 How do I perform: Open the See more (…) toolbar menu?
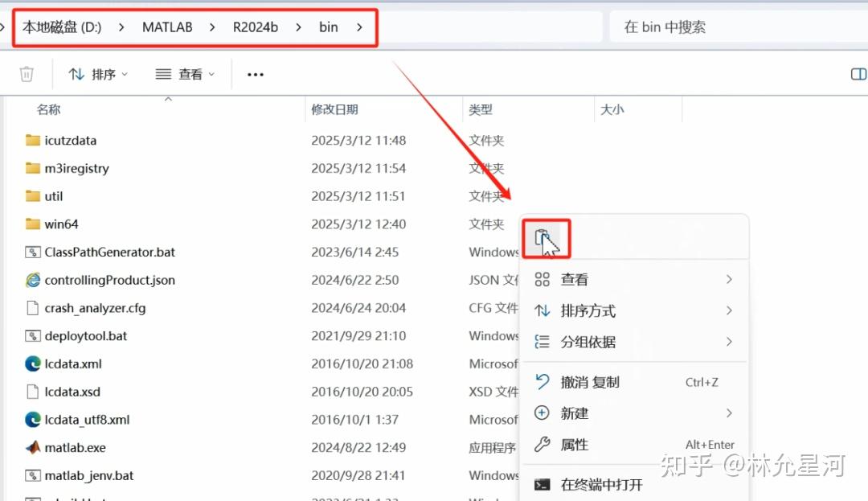click(255, 73)
